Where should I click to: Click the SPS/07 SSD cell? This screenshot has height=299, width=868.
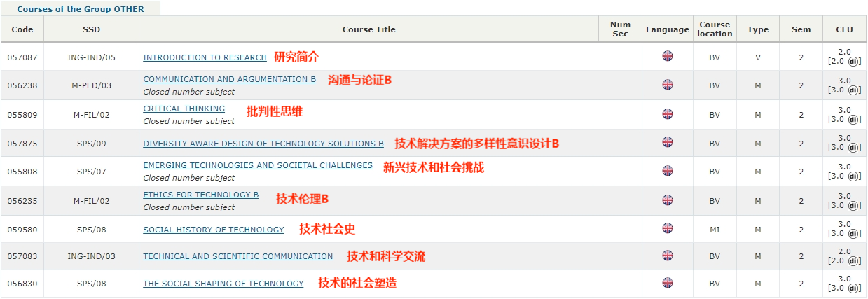coord(92,172)
